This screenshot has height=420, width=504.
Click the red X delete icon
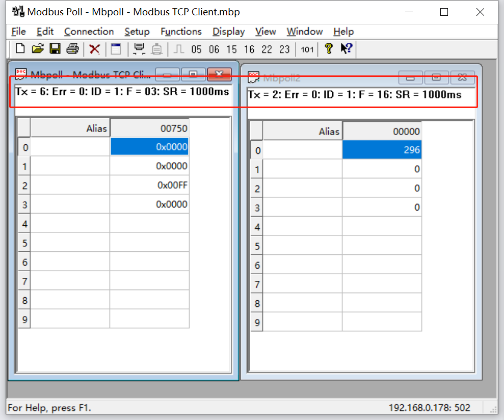coord(94,49)
